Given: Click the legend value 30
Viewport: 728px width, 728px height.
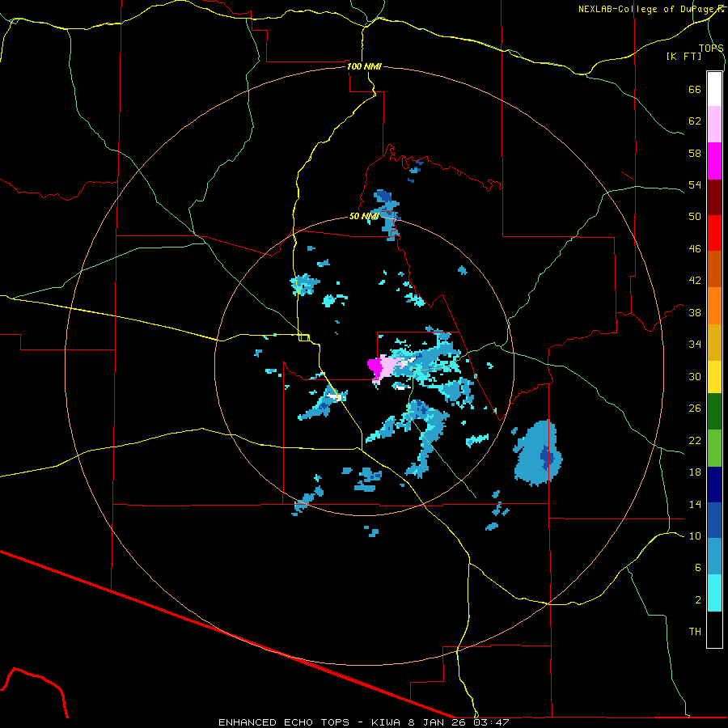Looking at the screenshot, I should (695, 376).
